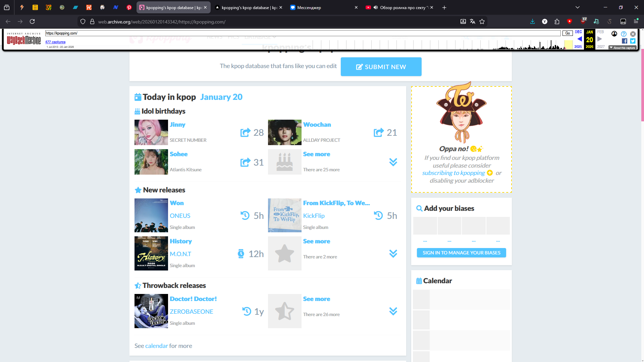
Task: Expand New releases See more chevron
Action: point(393,253)
